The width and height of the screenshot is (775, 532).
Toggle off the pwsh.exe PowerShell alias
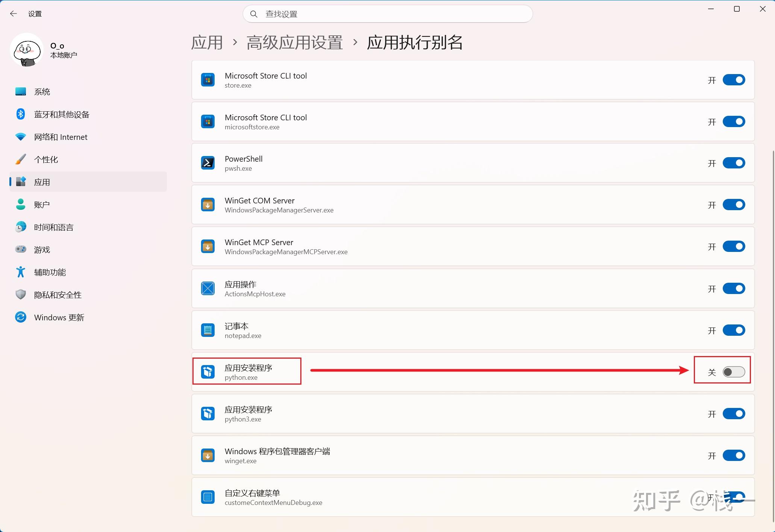pyautogui.click(x=734, y=163)
